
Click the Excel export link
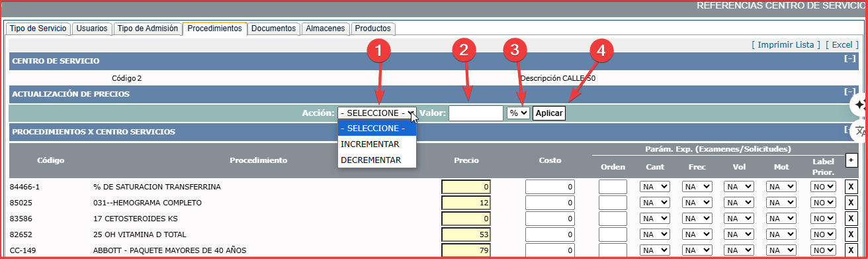click(x=843, y=44)
